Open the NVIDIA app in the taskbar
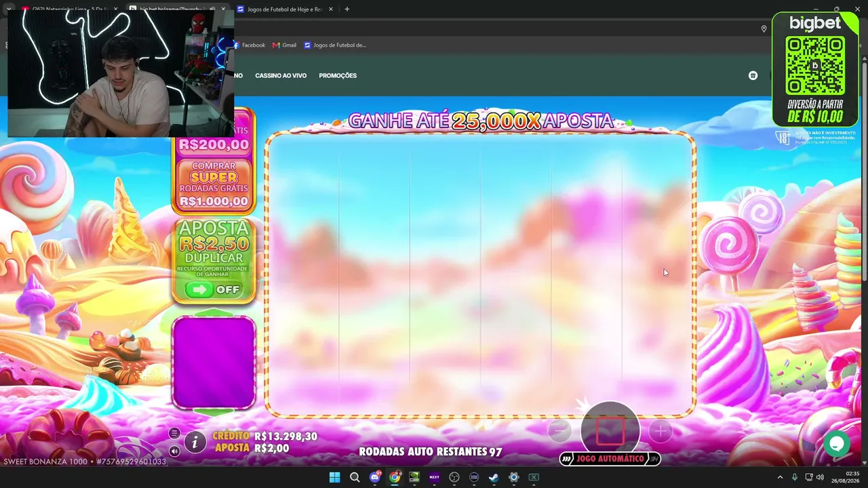The width and height of the screenshot is (868, 488). (414, 477)
